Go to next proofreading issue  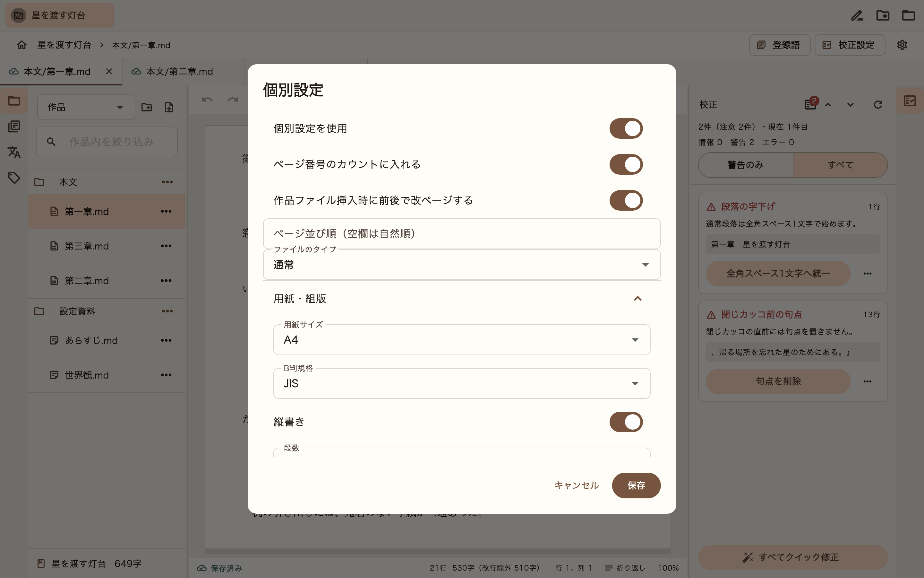pos(850,105)
